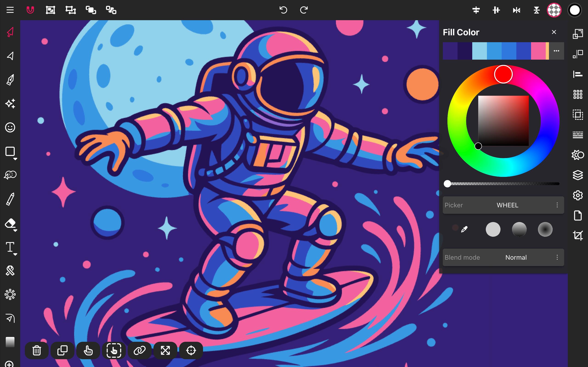Choose the Text tool
This screenshot has height=367, width=588.
pos(10,247)
